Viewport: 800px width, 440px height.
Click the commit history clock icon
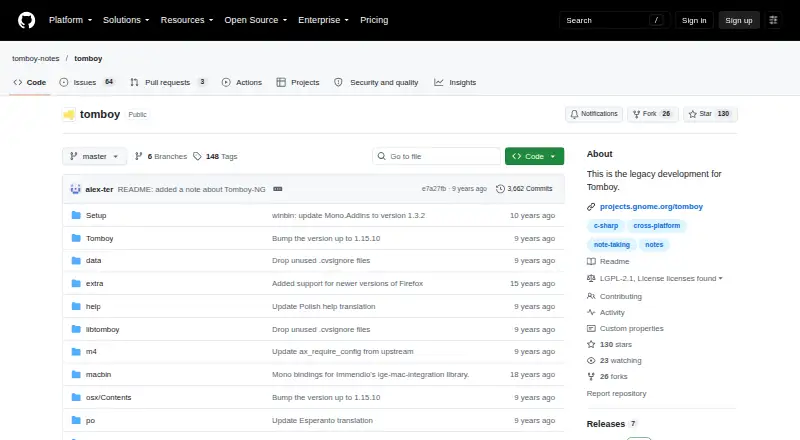click(500, 189)
